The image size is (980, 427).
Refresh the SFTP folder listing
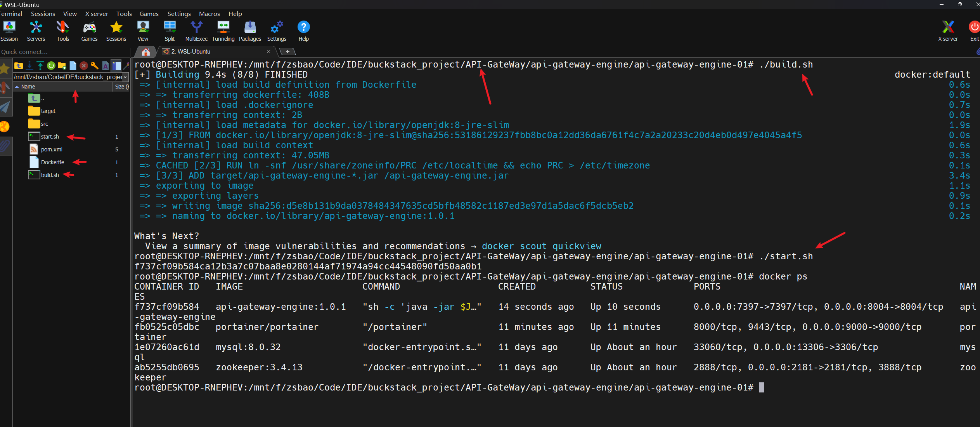tap(51, 66)
